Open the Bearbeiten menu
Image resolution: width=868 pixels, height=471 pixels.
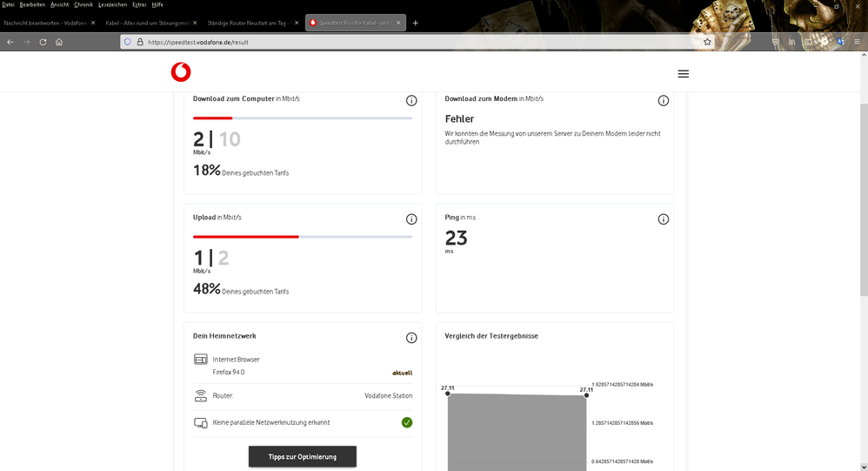tap(32, 4)
